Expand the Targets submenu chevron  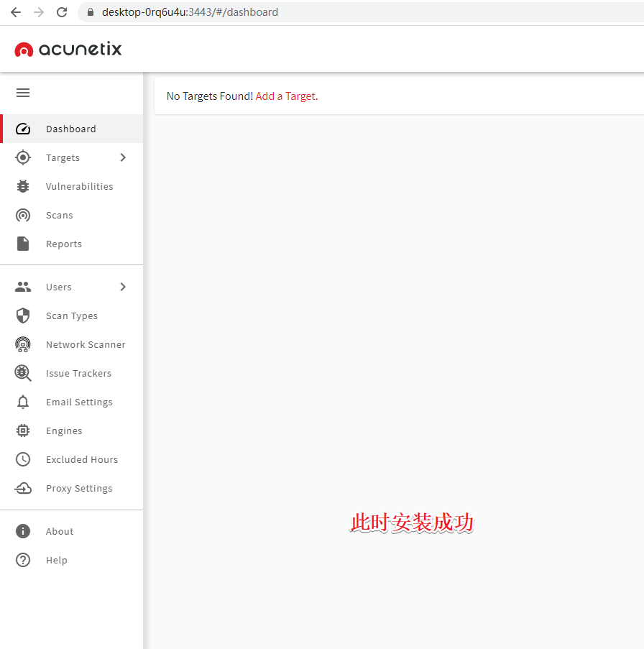click(x=123, y=157)
